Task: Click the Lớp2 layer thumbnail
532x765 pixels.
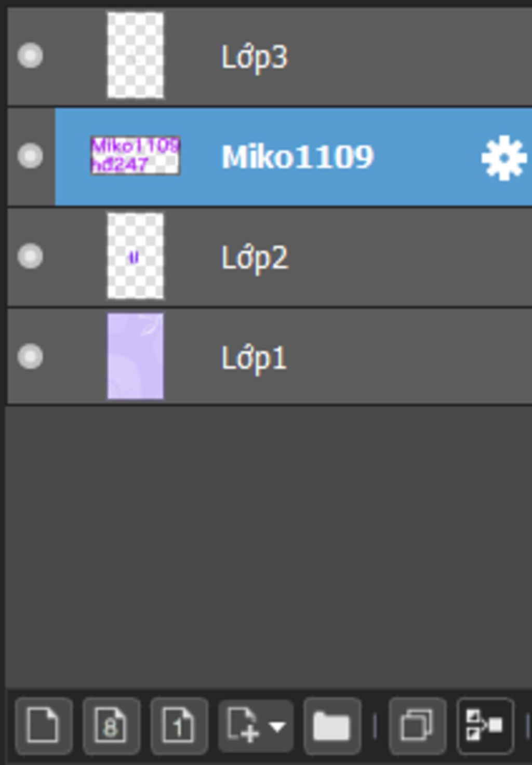Action: coord(136,256)
